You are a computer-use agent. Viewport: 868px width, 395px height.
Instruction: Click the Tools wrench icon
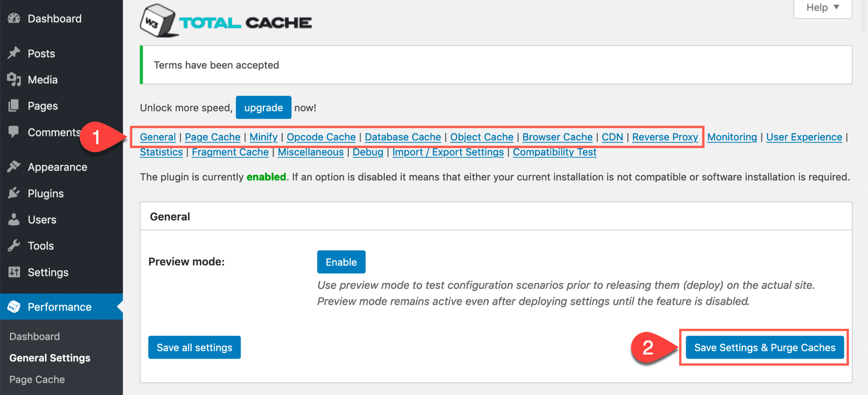tap(14, 245)
